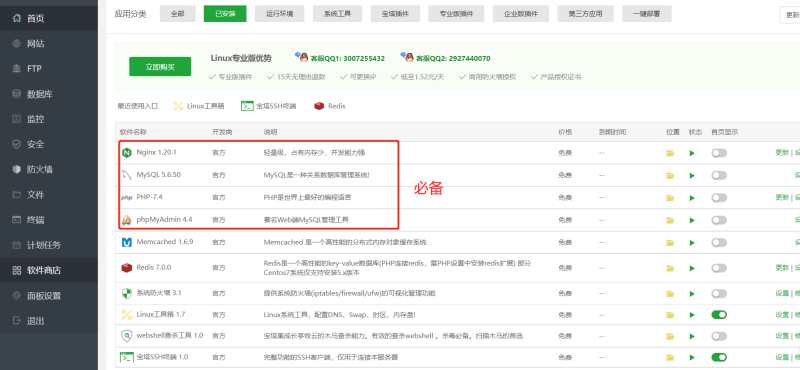Disable homepage display for 宝塔SSH终端 1.0
The height and width of the screenshot is (370, 800).
(719, 357)
